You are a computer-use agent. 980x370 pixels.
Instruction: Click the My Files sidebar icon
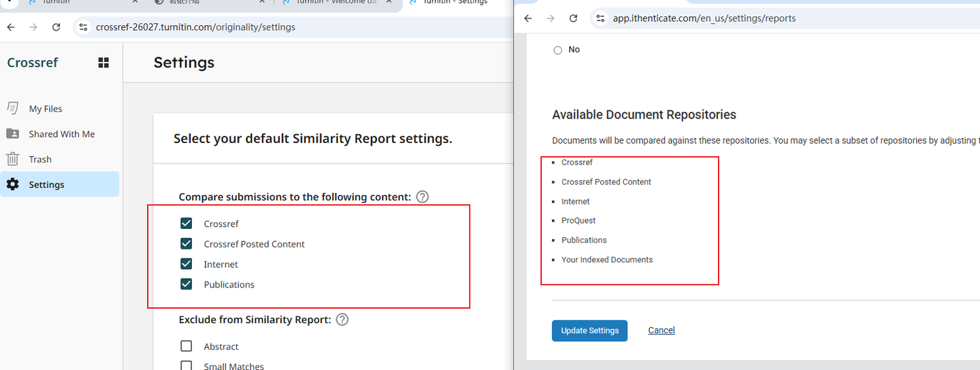[13, 108]
